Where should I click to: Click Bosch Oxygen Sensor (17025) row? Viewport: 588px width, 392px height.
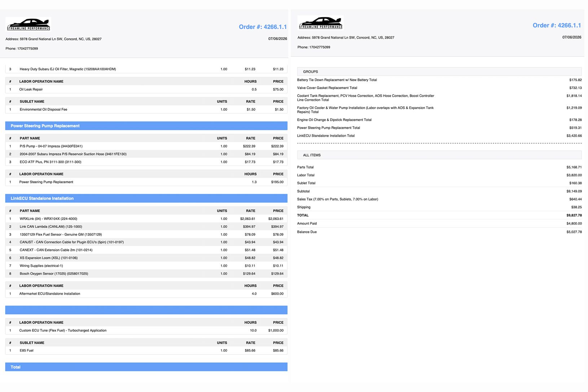(146, 274)
